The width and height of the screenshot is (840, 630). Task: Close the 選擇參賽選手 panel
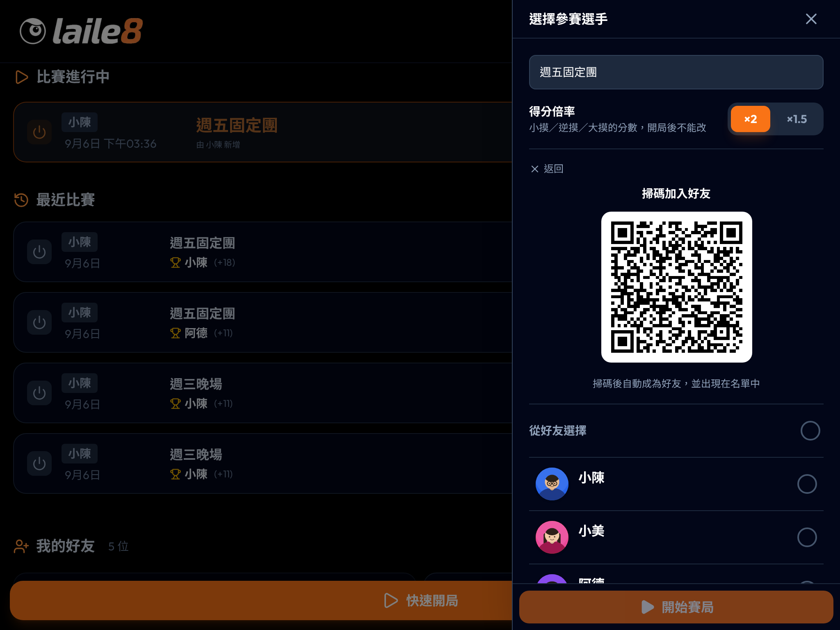coord(811,19)
